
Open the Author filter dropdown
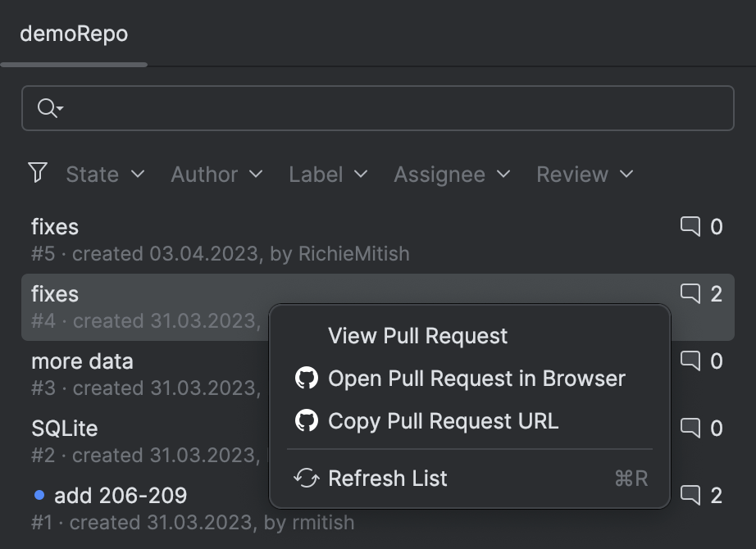click(216, 174)
